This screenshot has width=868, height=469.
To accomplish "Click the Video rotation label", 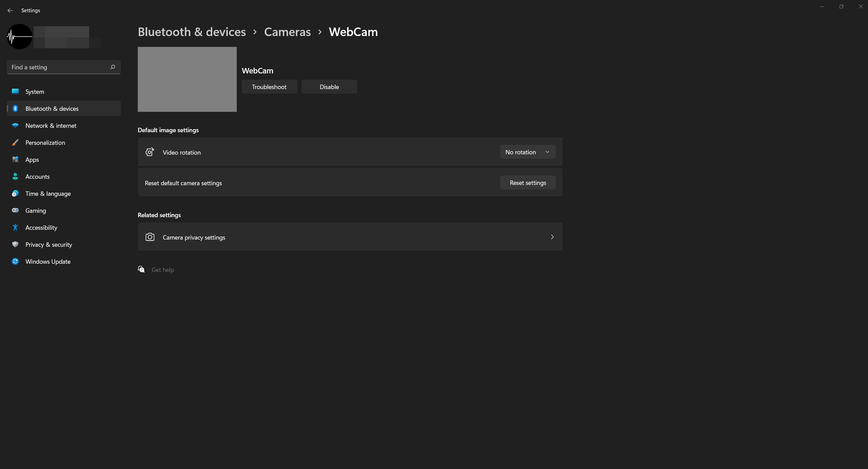I will tap(182, 152).
